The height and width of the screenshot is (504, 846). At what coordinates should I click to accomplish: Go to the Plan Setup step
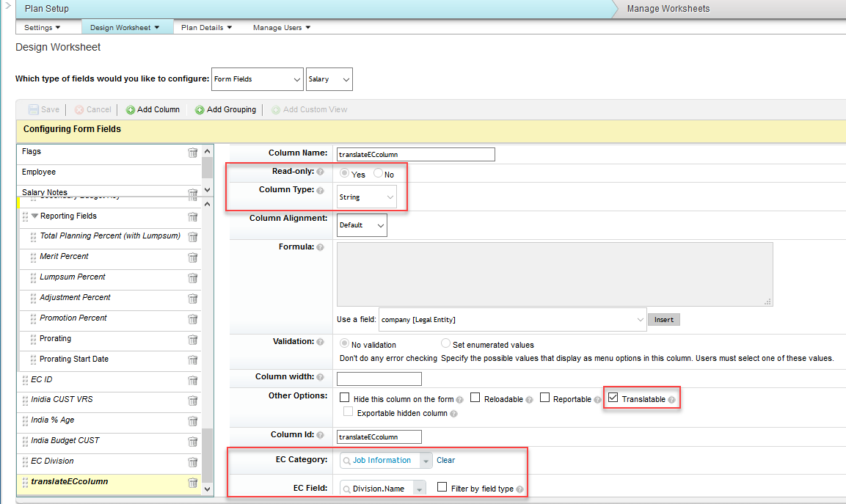coord(47,9)
